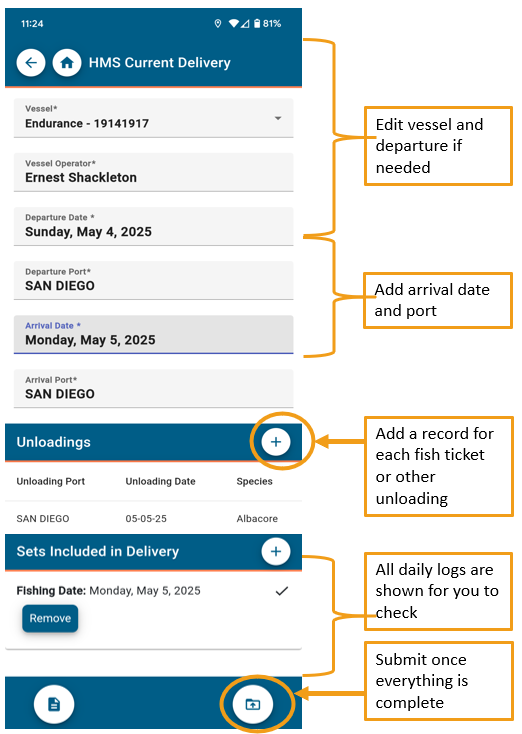Open the Arrival Date picker field

point(154,334)
